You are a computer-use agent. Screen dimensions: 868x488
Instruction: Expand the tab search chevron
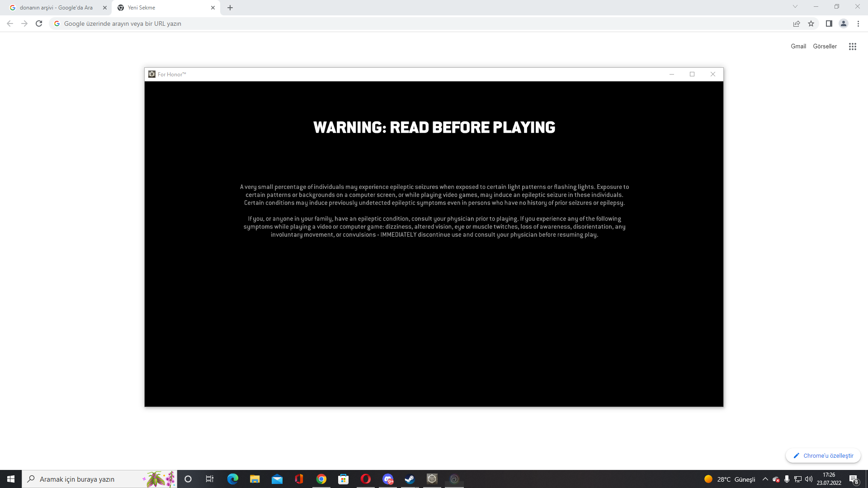(x=795, y=7)
